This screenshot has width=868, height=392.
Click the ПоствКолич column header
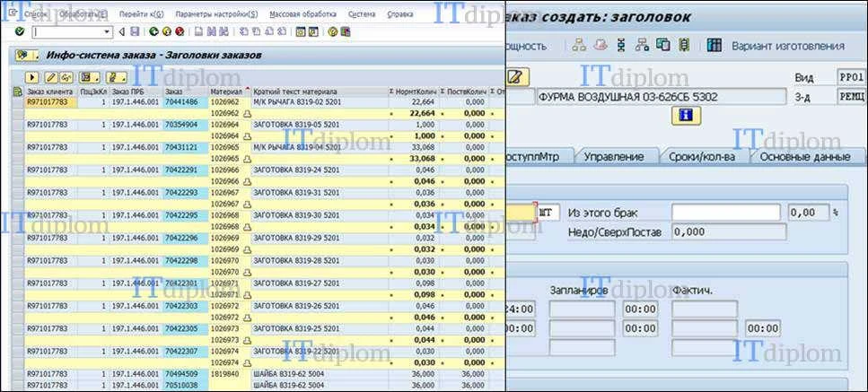click(x=464, y=91)
